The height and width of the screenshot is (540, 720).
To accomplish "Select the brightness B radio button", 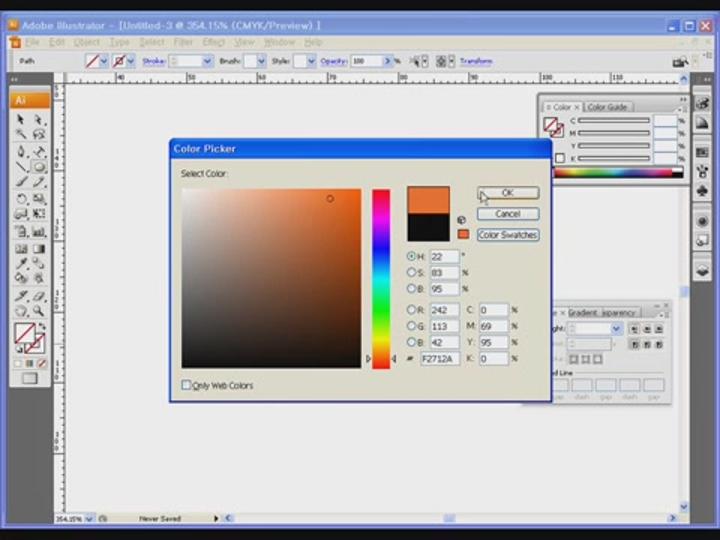I will click(411, 288).
